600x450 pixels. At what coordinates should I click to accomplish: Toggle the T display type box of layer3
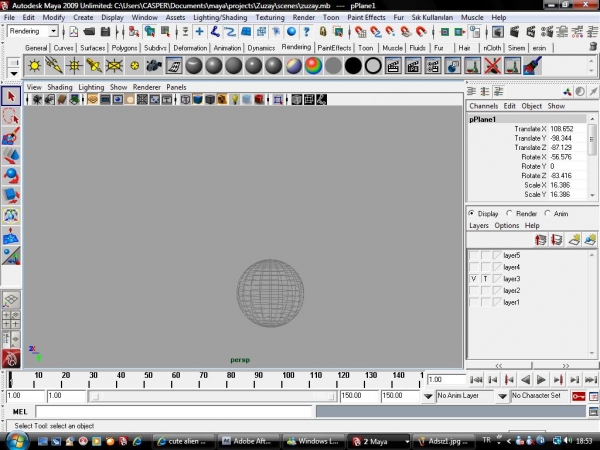[485, 279]
